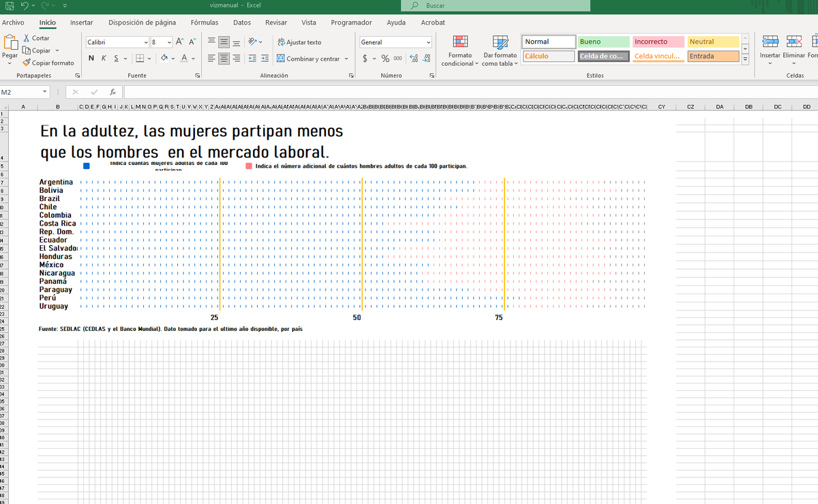Screen dimensions: 818x504
Task: Click Combinar y centrar button
Action: [x=308, y=59]
